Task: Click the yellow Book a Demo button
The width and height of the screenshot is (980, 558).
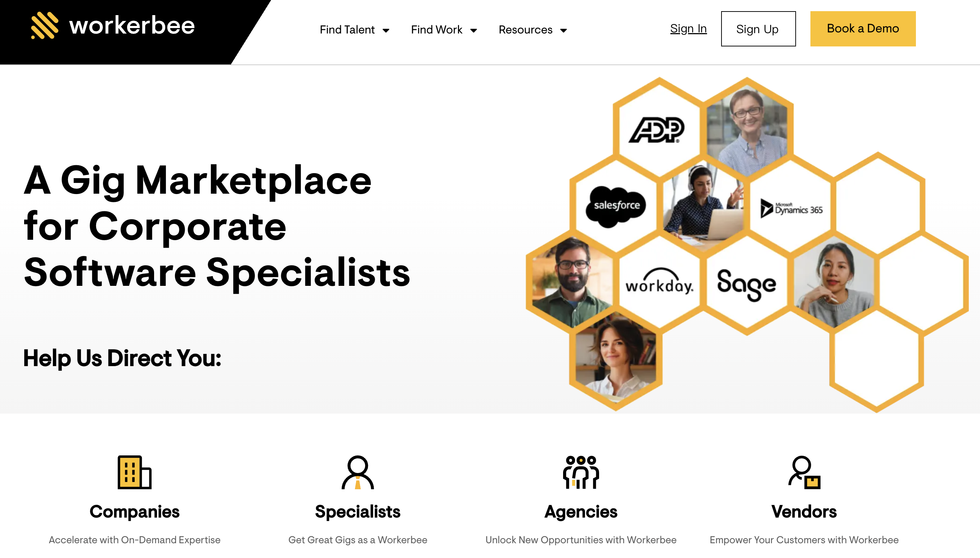Action: [863, 29]
